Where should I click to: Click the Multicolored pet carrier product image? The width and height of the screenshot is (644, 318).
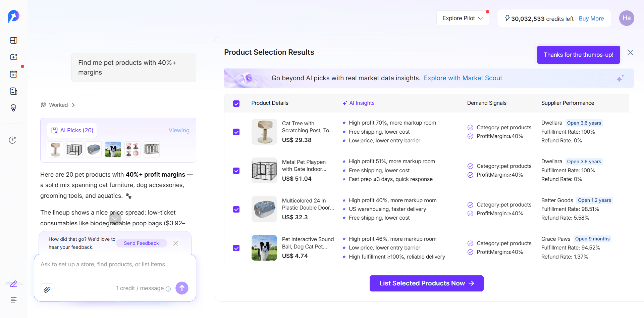(264, 209)
